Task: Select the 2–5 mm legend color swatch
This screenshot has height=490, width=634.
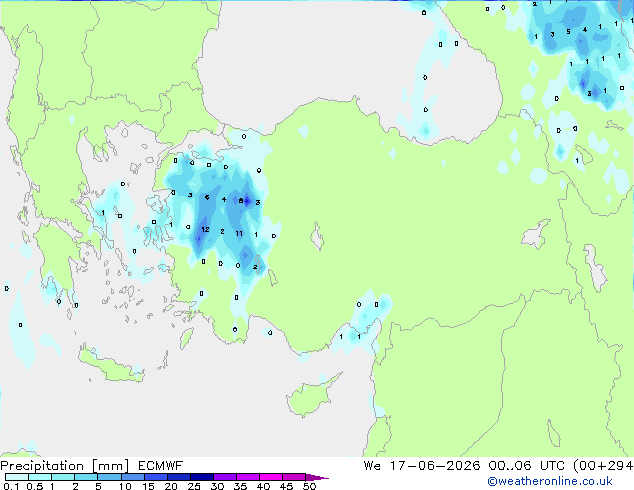Action: coord(86,477)
